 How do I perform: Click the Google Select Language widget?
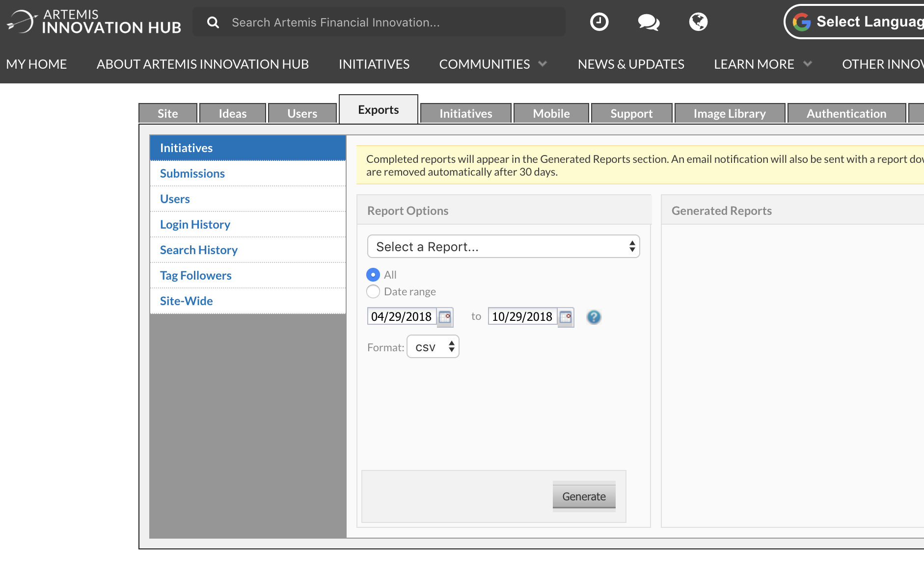855,22
